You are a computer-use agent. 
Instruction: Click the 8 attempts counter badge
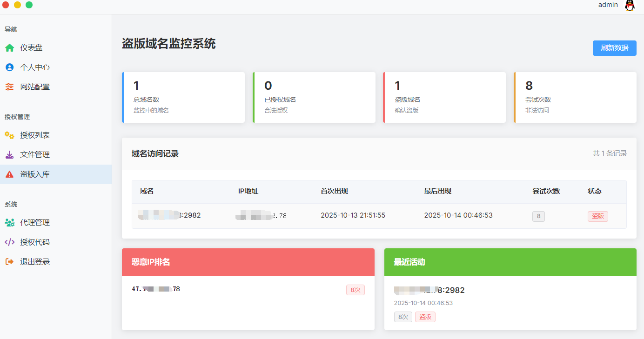[538, 216]
